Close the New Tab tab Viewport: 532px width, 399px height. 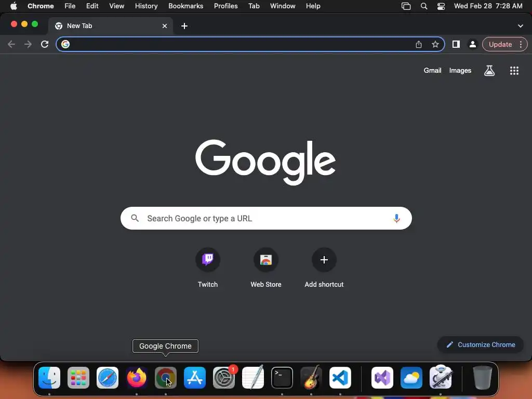(165, 26)
